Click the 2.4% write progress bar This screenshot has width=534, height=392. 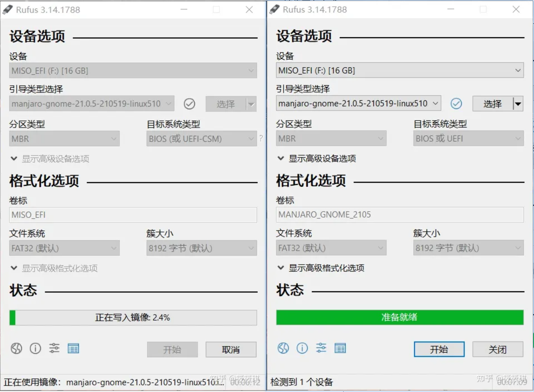[x=133, y=318]
